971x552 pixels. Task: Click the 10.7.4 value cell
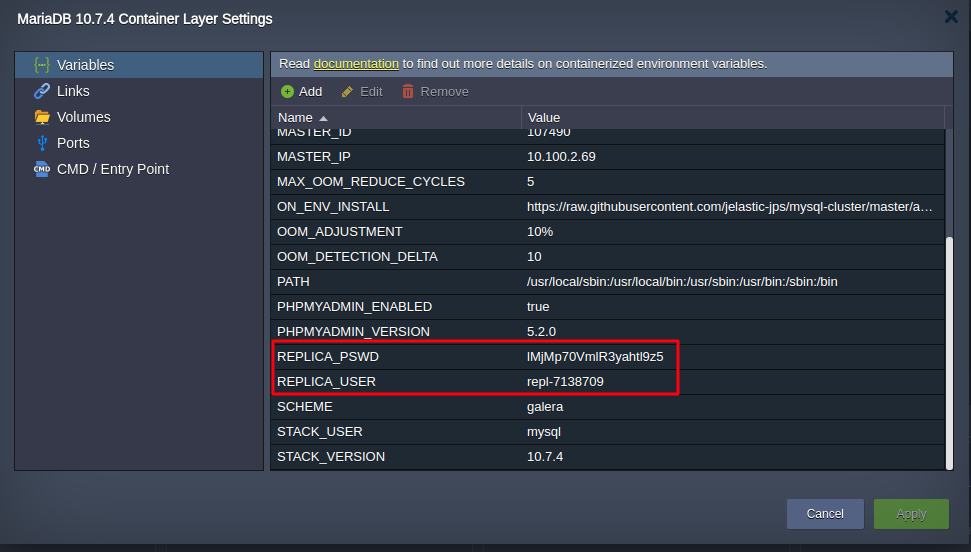(x=545, y=457)
